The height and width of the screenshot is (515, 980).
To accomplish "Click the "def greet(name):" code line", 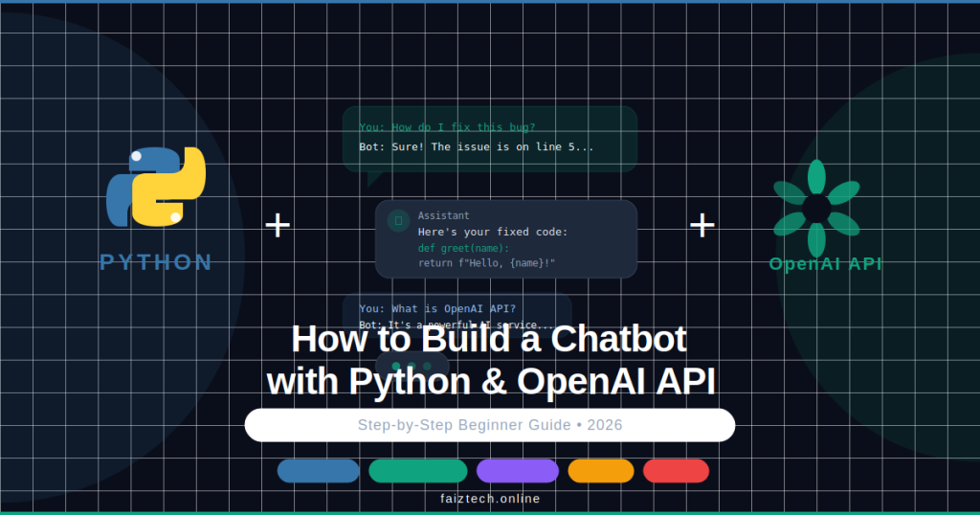I will 463,248.
